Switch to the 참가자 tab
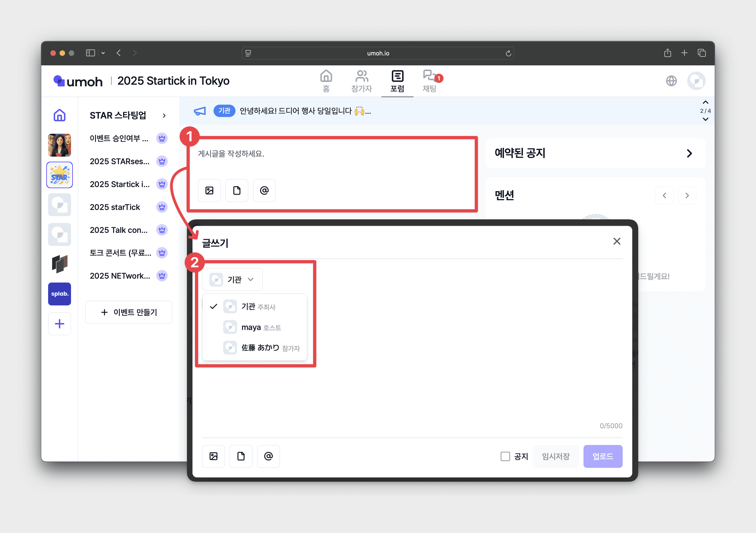This screenshot has height=533, width=756. pos(362,81)
